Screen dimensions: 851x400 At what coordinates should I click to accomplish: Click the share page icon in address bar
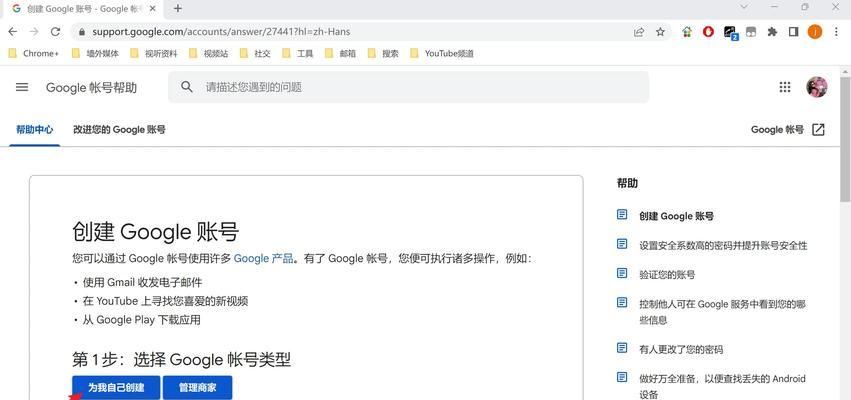(639, 32)
